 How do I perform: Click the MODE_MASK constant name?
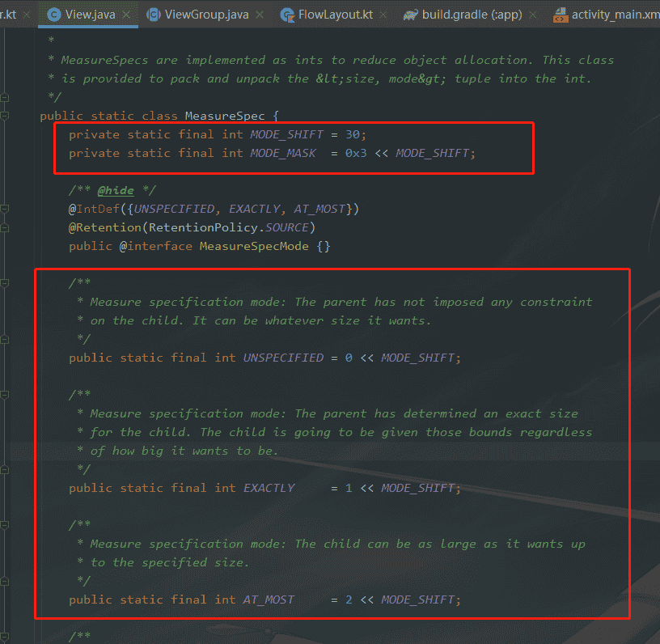283,153
